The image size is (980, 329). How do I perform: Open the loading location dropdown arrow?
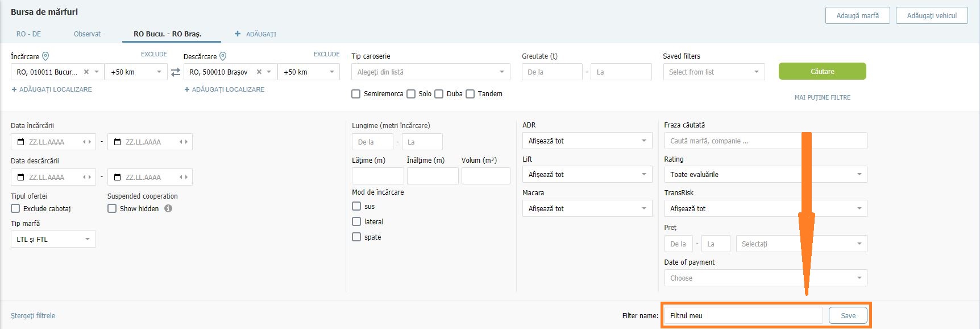pyautogui.click(x=97, y=72)
